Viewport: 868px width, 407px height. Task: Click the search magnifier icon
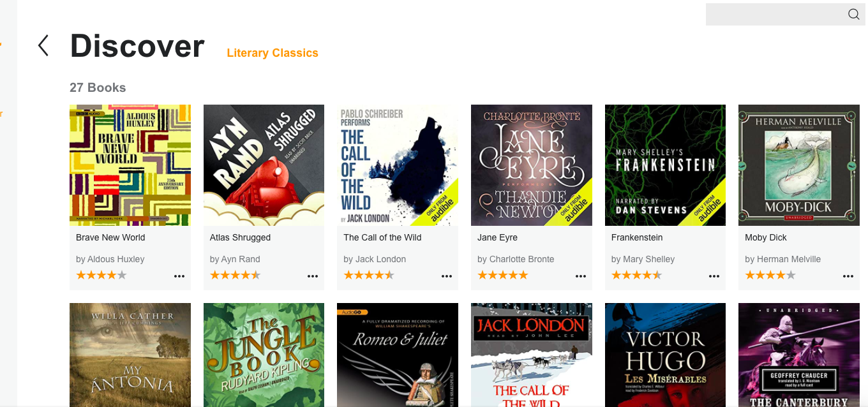click(x=853, y=15)
